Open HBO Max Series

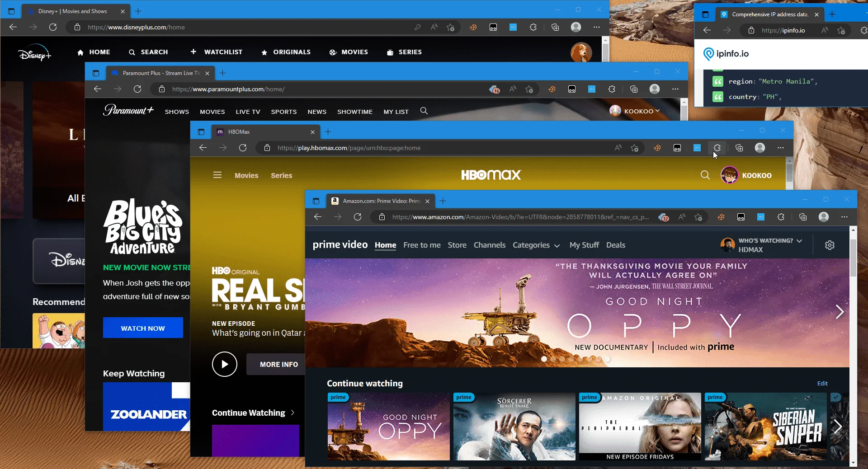(x=282, y=175)
